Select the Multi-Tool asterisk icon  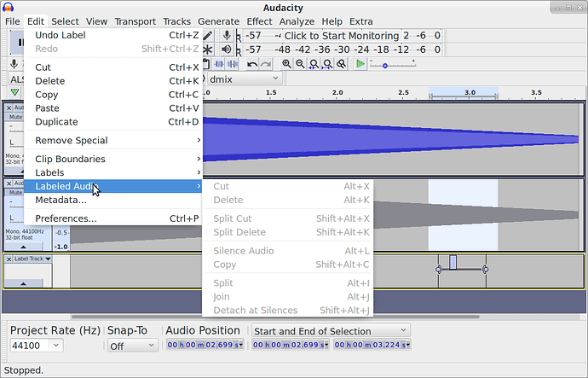click(208, 49)
